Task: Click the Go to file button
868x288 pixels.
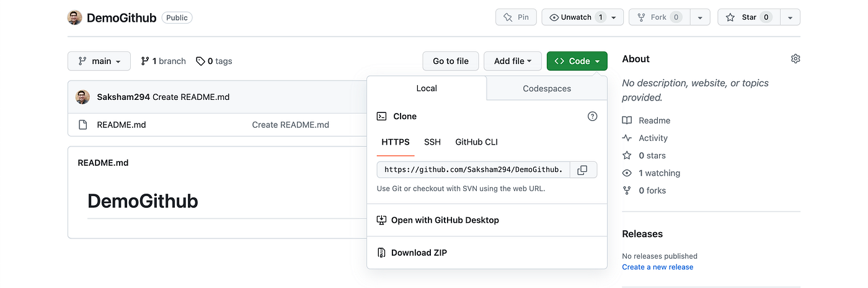Action: click(451, 61)
